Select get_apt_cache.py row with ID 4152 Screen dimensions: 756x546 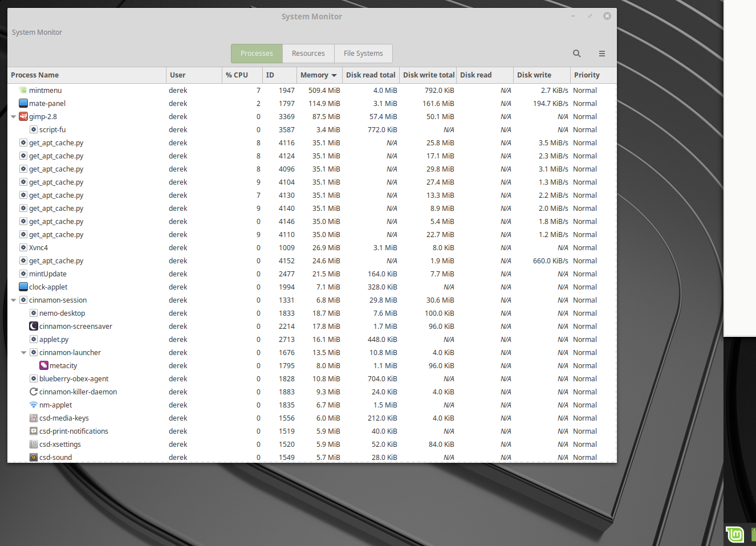click(x=312, y=260)
